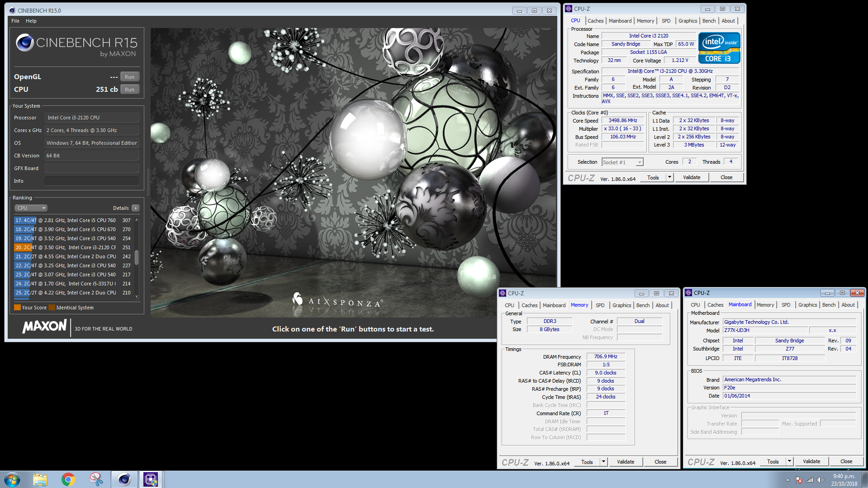Click Validate in Memory CPU-Z window
This screenshot has width=868, height=488.
coord(626,462)
